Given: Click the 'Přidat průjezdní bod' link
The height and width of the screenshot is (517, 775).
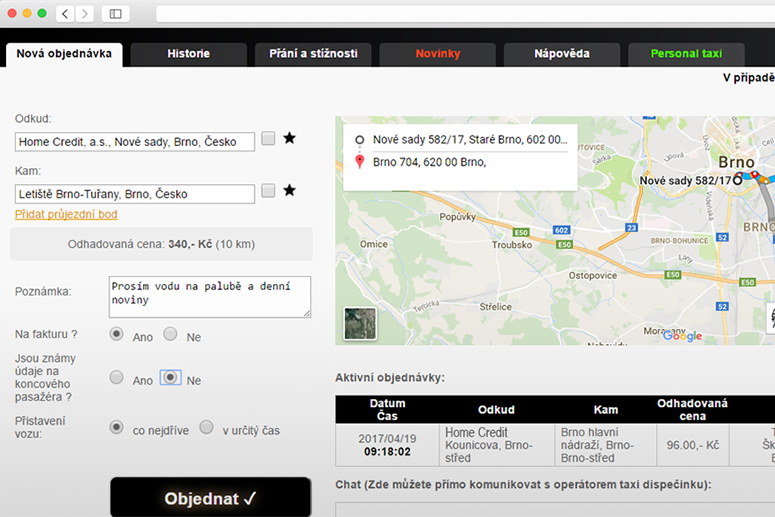Looking at the screenshot, I should tap(66, 214).
